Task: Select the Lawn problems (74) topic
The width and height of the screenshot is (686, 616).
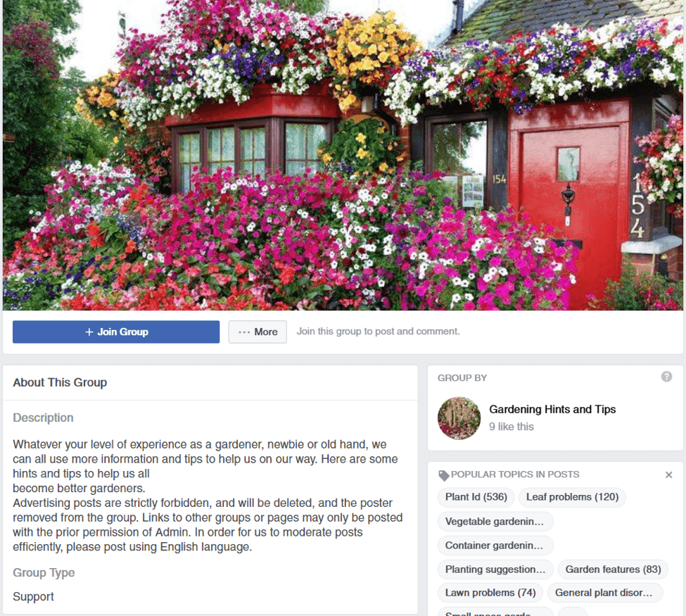Action: [490, 593]
